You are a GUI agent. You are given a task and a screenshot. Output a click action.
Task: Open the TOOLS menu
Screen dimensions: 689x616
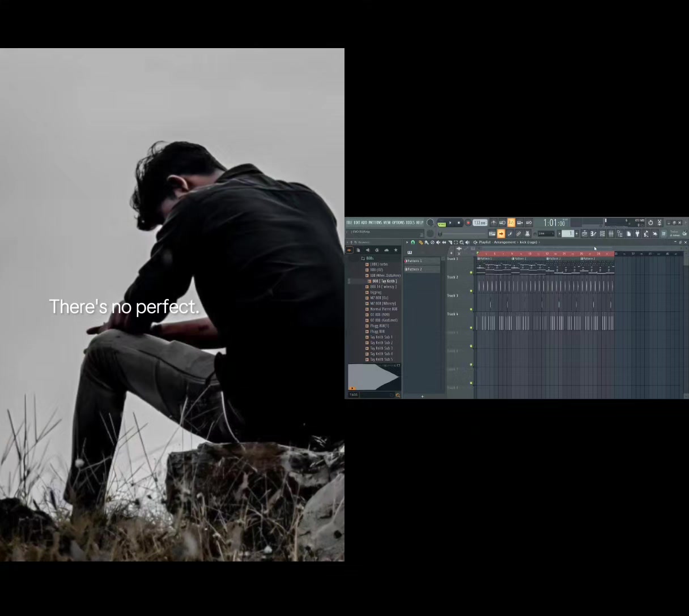coord(410,223)
